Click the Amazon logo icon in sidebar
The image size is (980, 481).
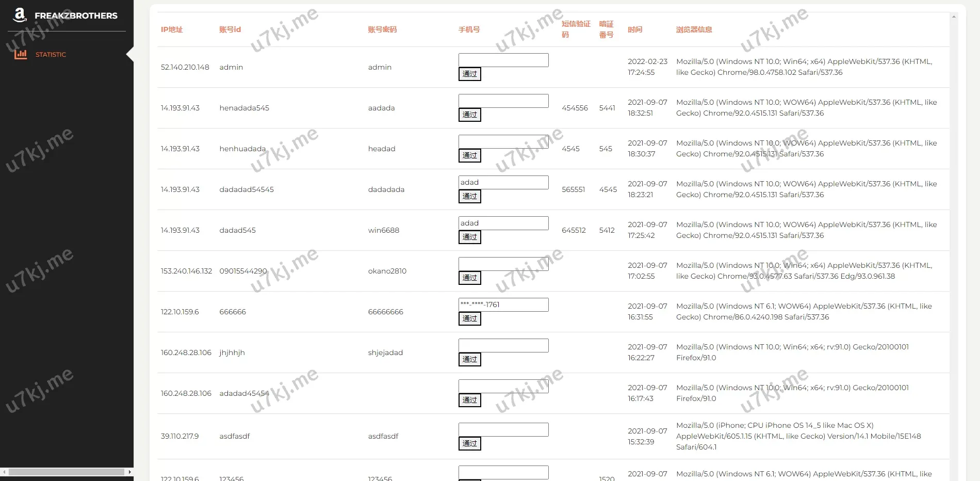tap(20, 15)
